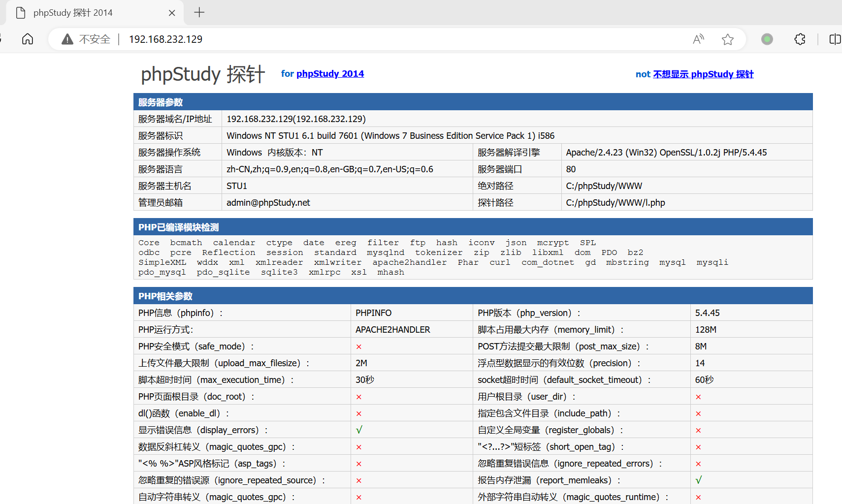Click the green circular profile indicator icon
This screenshot has height=504, width=842.
(767, 39)
